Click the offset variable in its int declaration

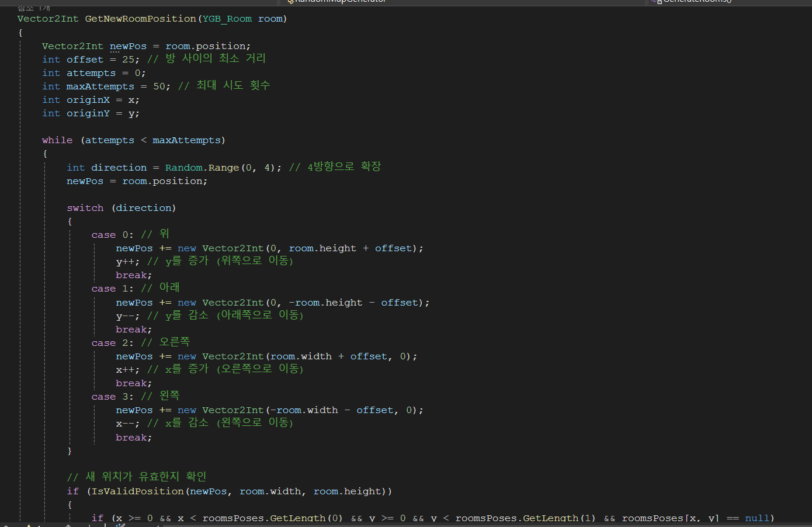(x=85, y=60)
